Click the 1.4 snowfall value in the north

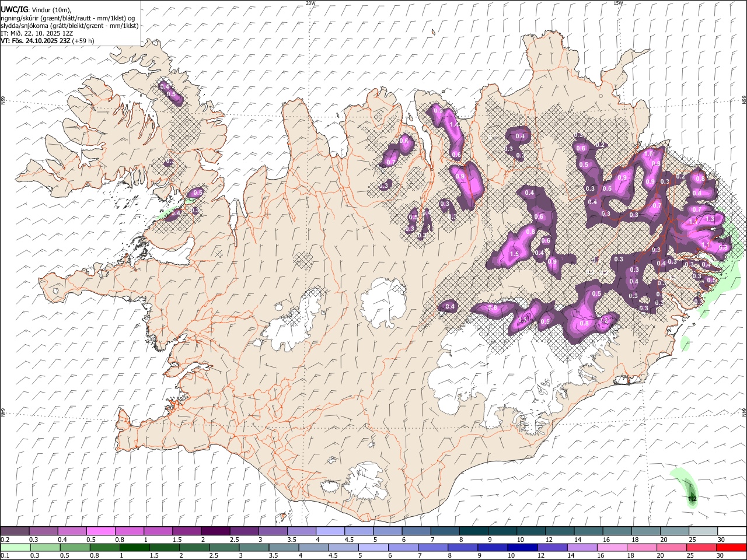point(455,124)
